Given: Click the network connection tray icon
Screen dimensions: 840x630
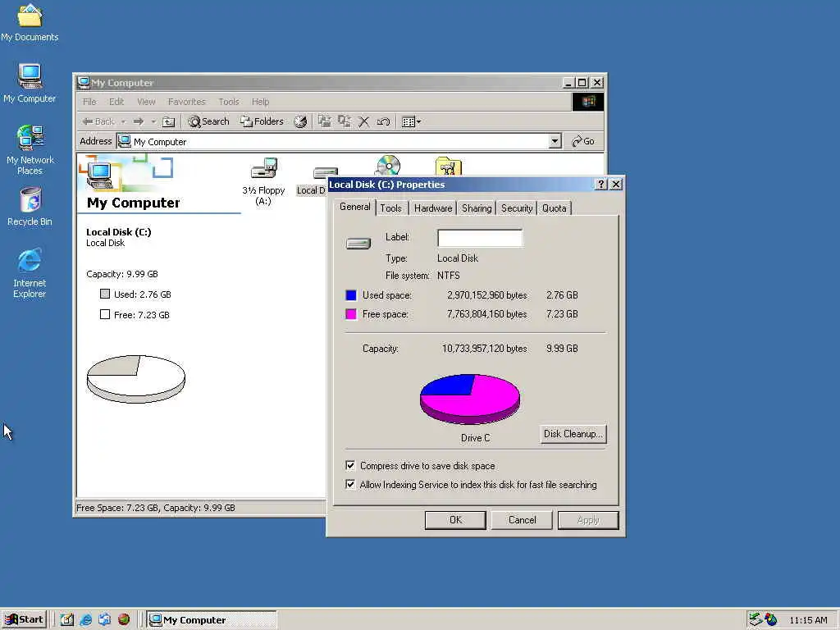Looking at the screenshot, I should [756, 619].
